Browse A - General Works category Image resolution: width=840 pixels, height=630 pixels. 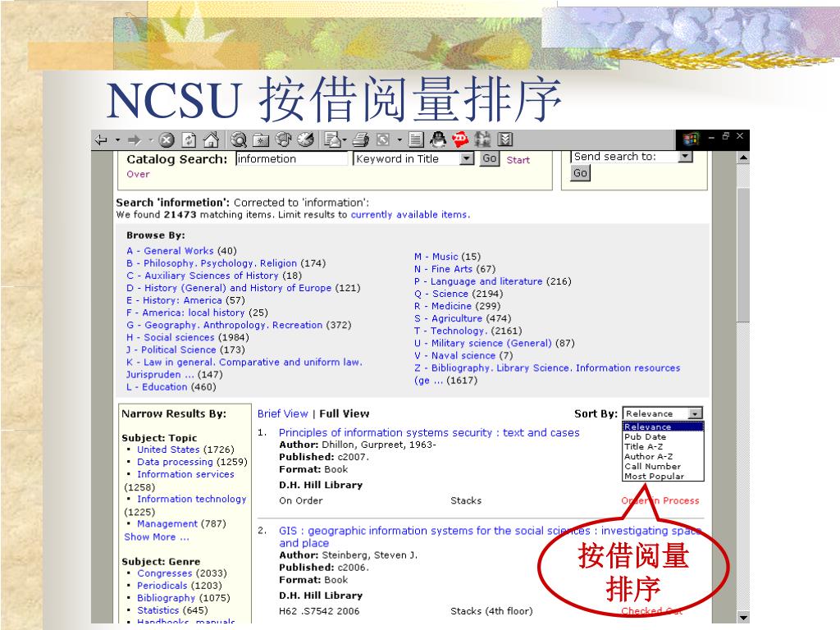pyautogui.click(x=170, y=251)
